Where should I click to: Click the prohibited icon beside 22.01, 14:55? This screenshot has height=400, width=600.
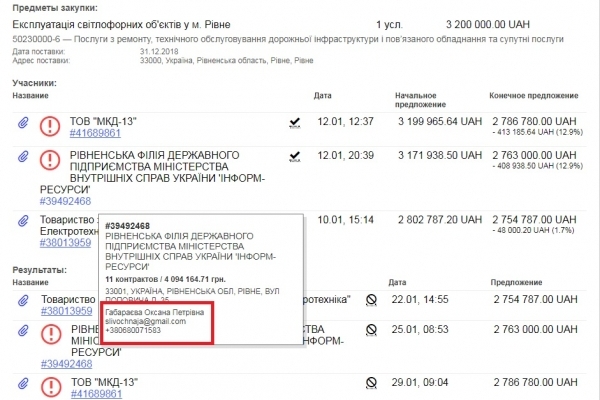(371, 299)
